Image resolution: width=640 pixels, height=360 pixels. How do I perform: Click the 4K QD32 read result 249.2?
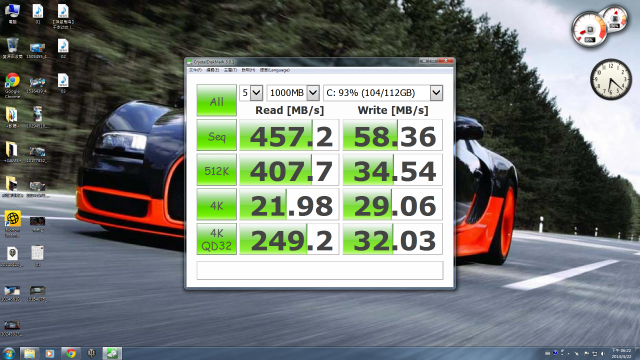[x=289, y=239]
